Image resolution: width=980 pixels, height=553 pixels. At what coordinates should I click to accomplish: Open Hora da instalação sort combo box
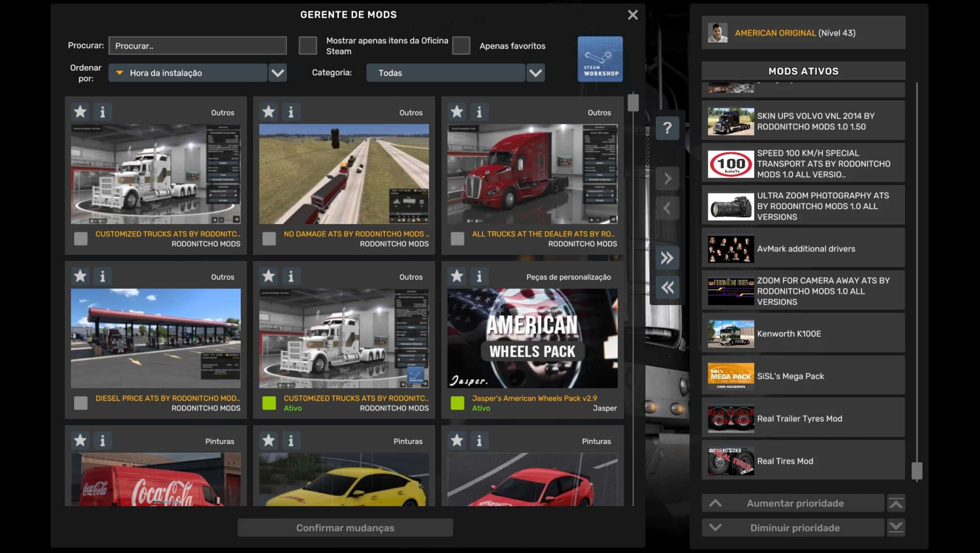pyautogui.click(x=187, y=73)
